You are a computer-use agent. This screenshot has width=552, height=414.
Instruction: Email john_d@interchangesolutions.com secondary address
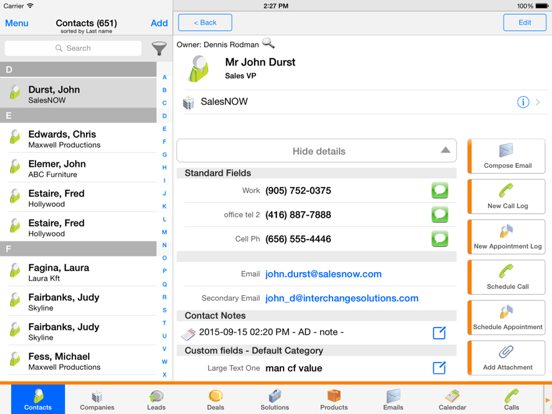pyautogui.click(x=342, y=298)
